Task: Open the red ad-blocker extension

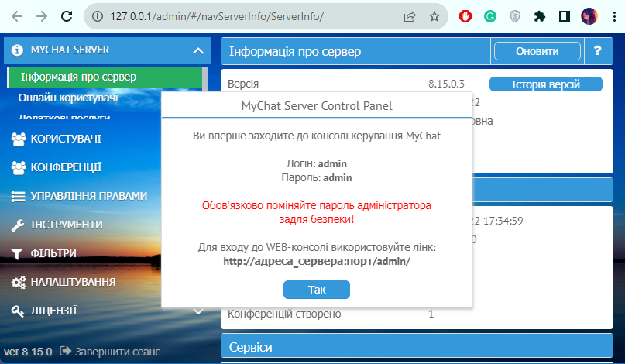Action: (465, 16)
